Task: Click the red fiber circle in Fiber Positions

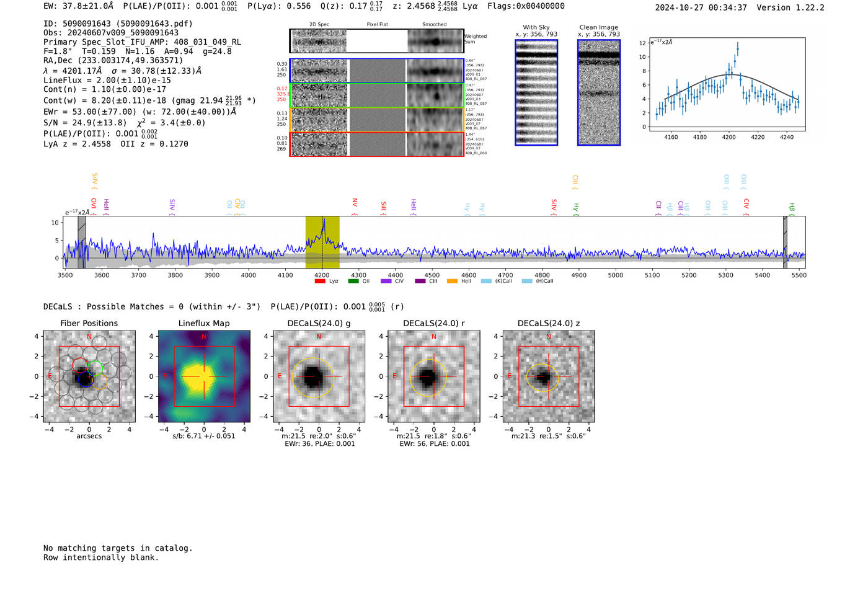Action: tap(79, 365)
